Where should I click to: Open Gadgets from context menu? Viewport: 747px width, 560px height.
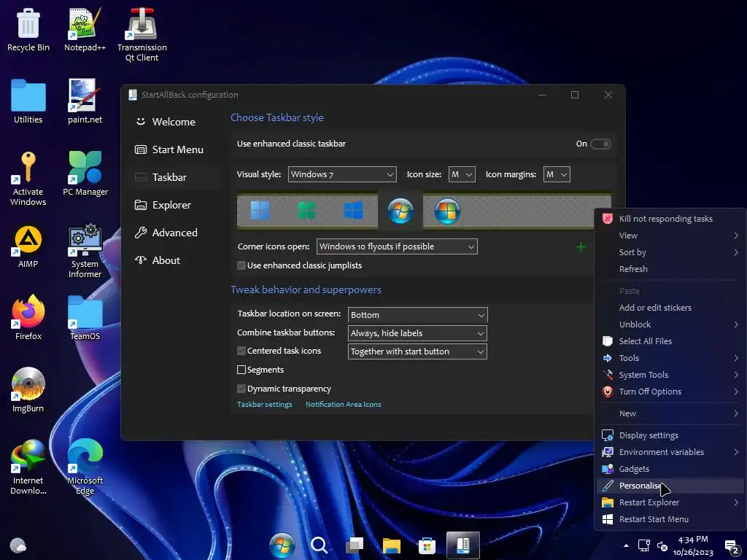(670, 469)
